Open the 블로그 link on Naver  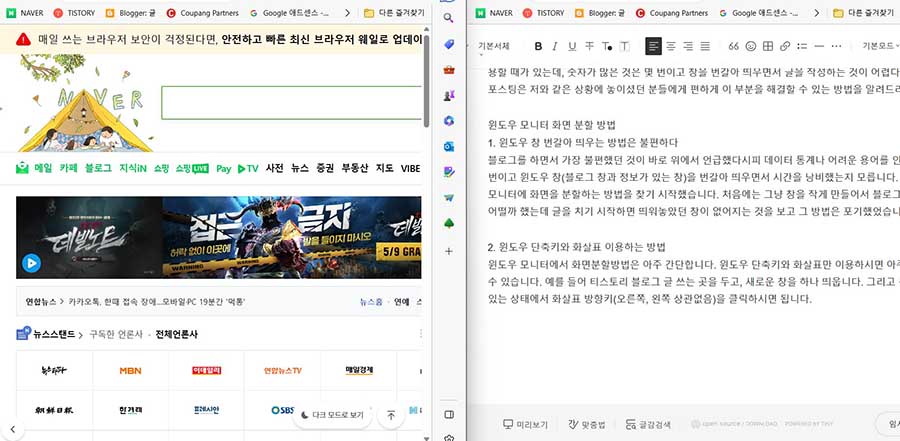pyautogui.click(x=98, y=168)
